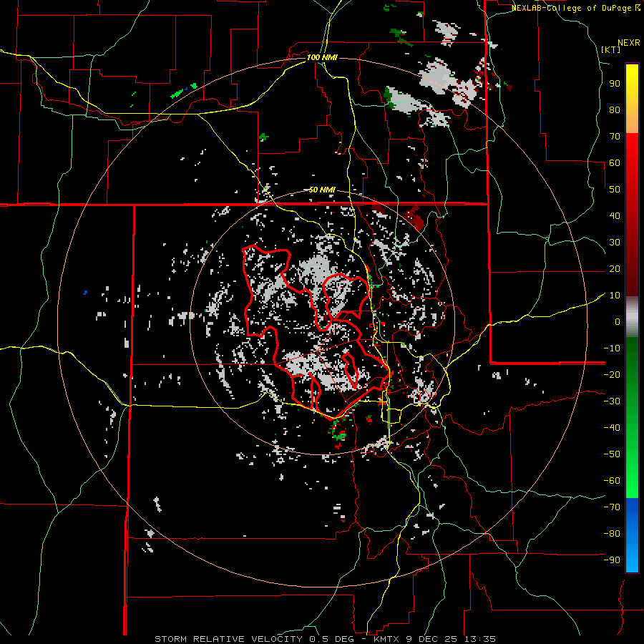644x644 pixels.
Task: Click the 13:35 timestamp in bottom caption
Action: coord(480,638)
